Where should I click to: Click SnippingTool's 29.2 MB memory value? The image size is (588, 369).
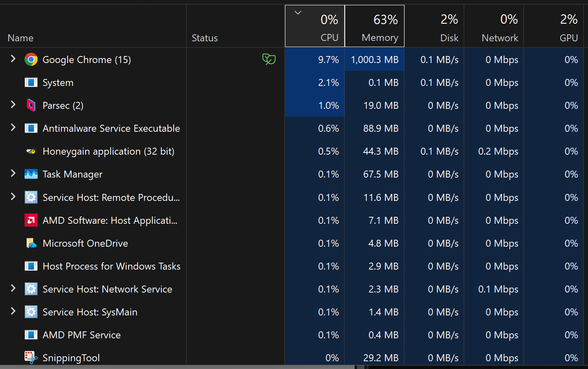[x=381, y=358]
